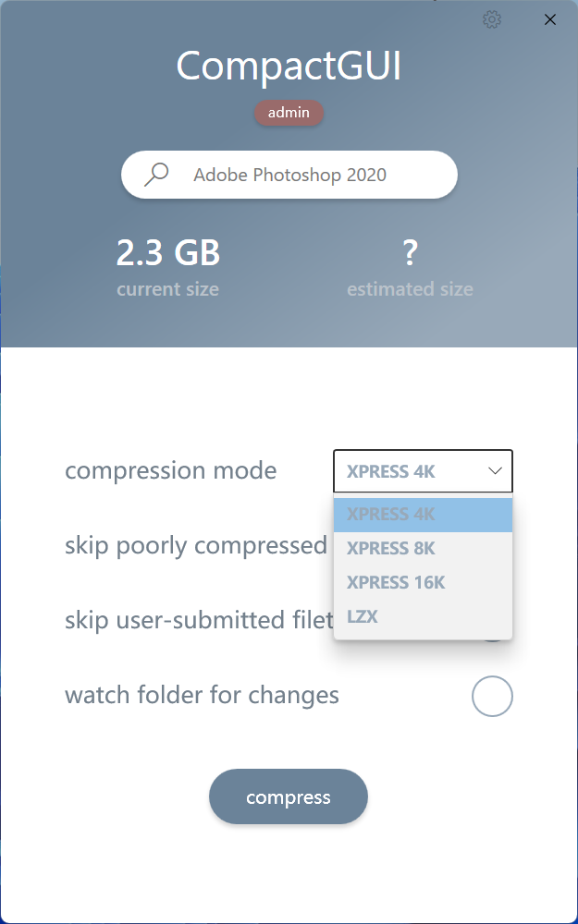Click the "compression mode" label
The height and width of the screenshot is (924, 578).
pos(170,471)
